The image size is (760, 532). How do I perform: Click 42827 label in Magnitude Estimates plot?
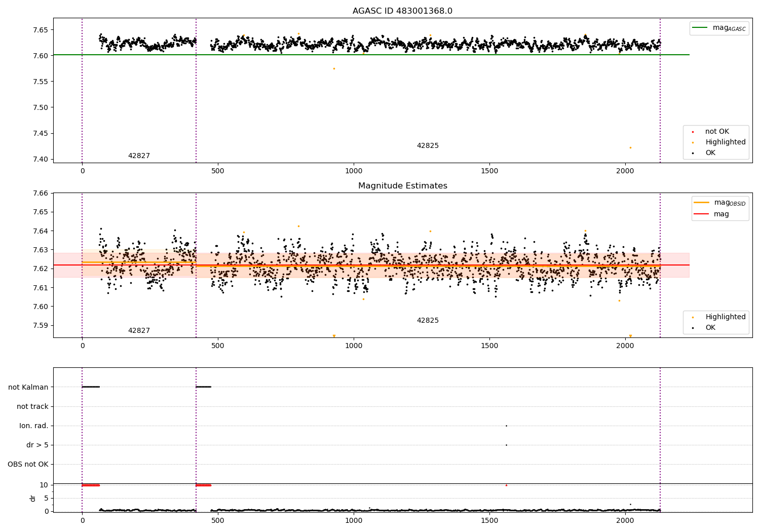coord(139,330)
